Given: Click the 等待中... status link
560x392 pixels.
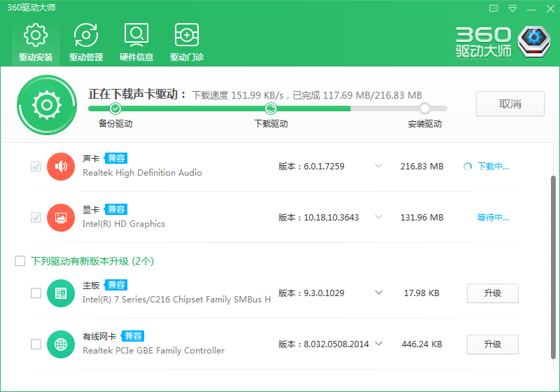Looking at the screenshot, I should (x=493, y=218).
